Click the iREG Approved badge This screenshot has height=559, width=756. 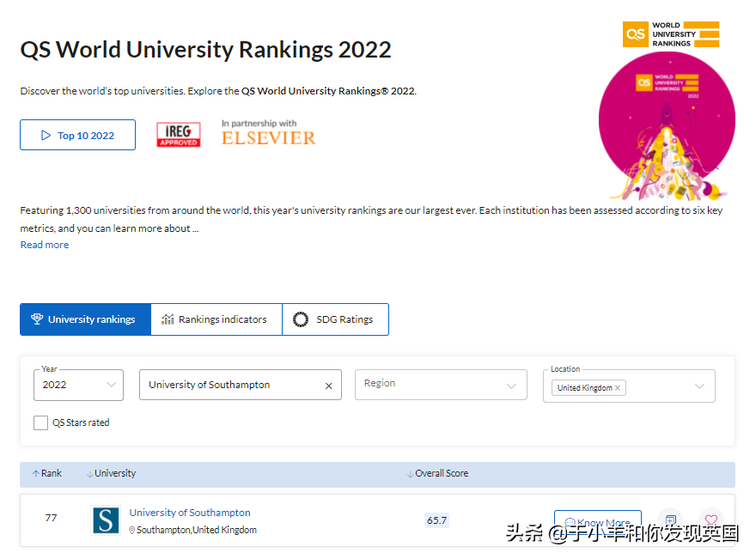click(x=178, y=135)
